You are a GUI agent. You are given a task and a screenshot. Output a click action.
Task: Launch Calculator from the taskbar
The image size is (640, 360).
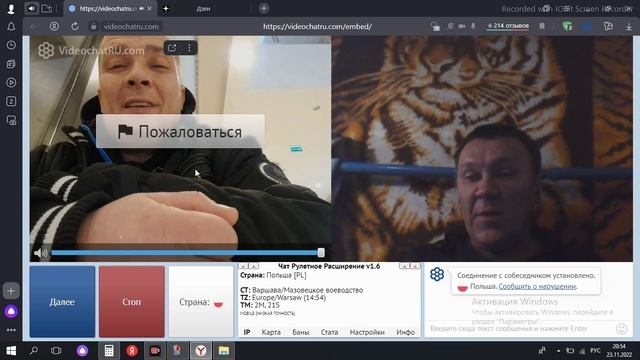(109, 351)
